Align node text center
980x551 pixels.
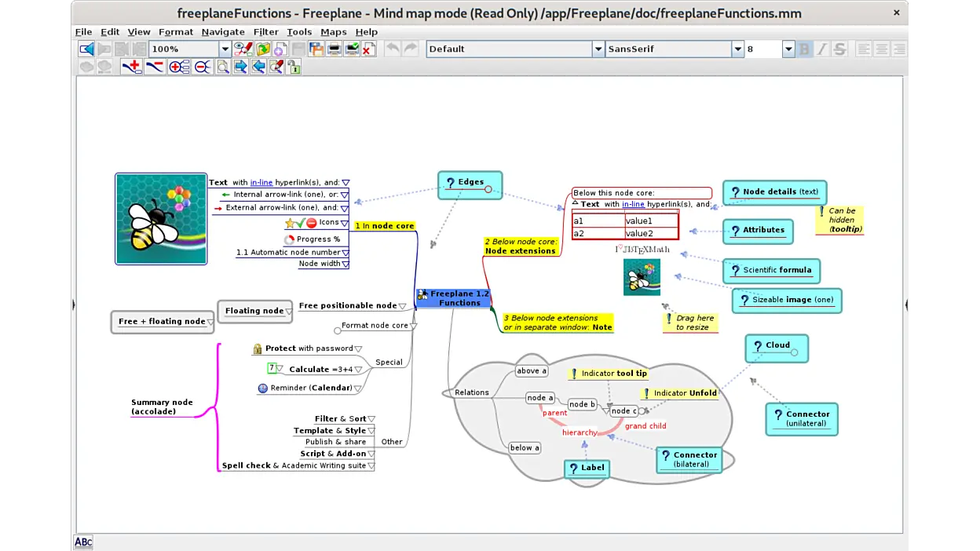pos(882,49)
